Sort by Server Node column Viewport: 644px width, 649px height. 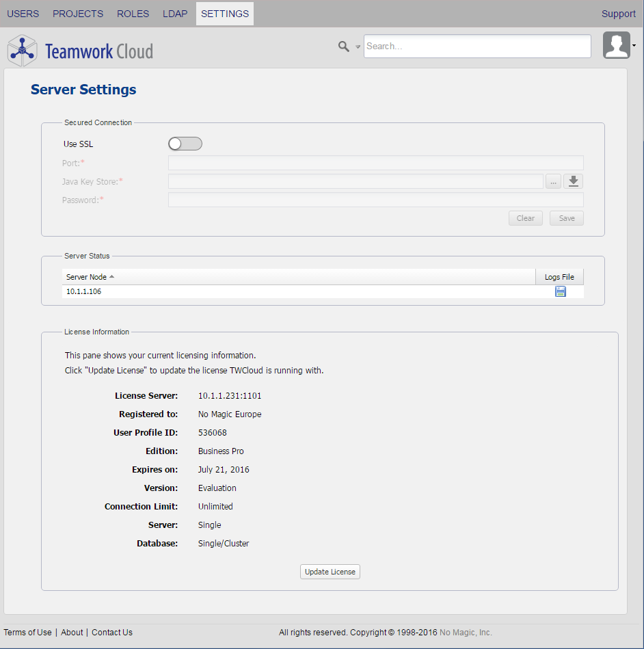click(x=298, y=277)
